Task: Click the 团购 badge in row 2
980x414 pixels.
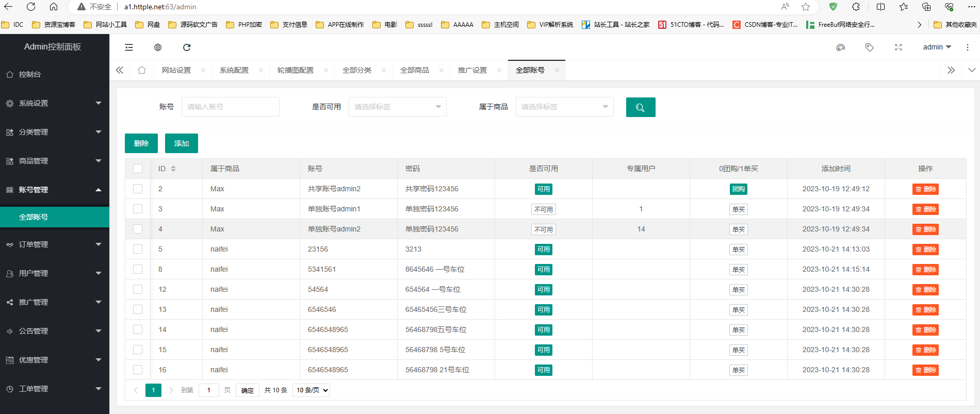Action: pyautogui.click(x=739, y=189)
